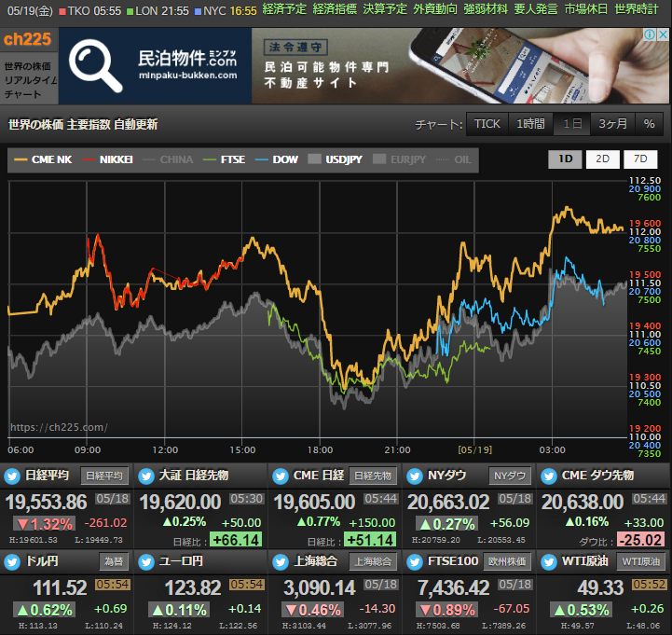Click the Twitter icon next to NYダウ
The image size is (672, 635).
tap(415, 476)
